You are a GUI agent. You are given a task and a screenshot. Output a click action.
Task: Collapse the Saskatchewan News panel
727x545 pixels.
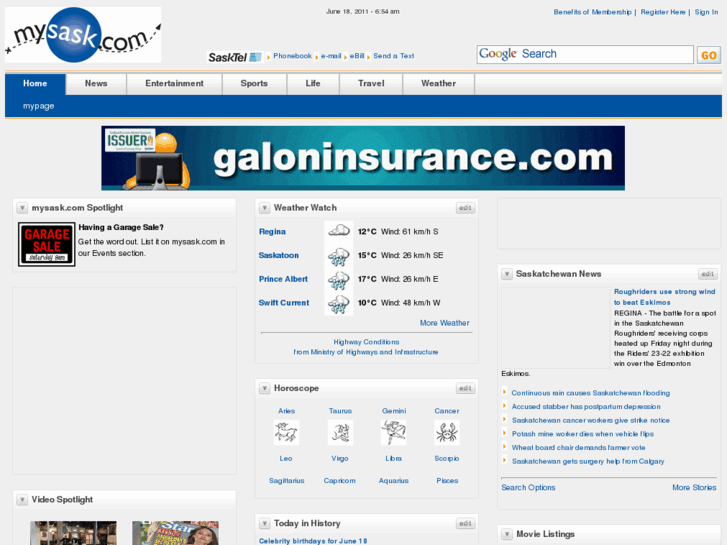click(x=507, y=274)
